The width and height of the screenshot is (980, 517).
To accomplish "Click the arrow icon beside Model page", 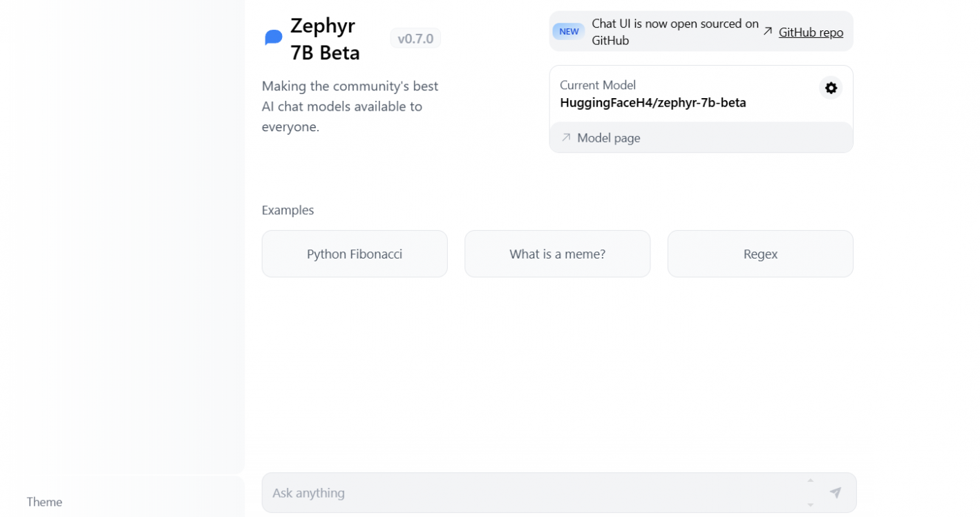I will [566, 138].
